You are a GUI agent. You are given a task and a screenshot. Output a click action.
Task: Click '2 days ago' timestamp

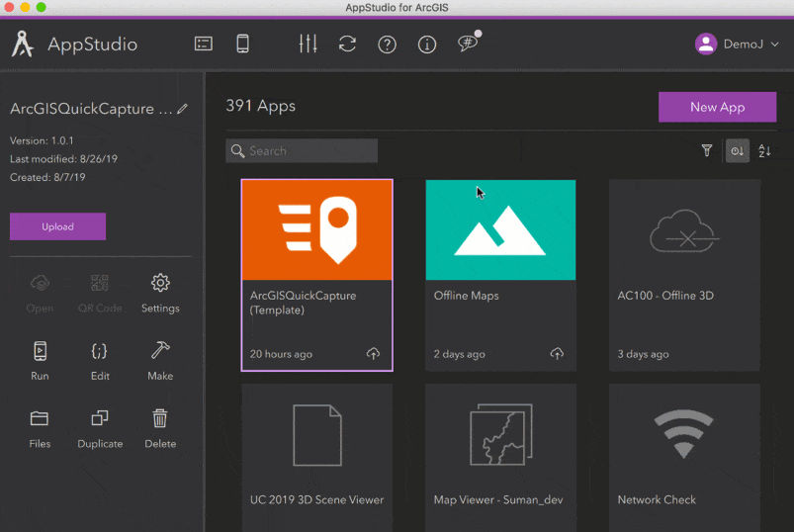[x=459, y=354]
